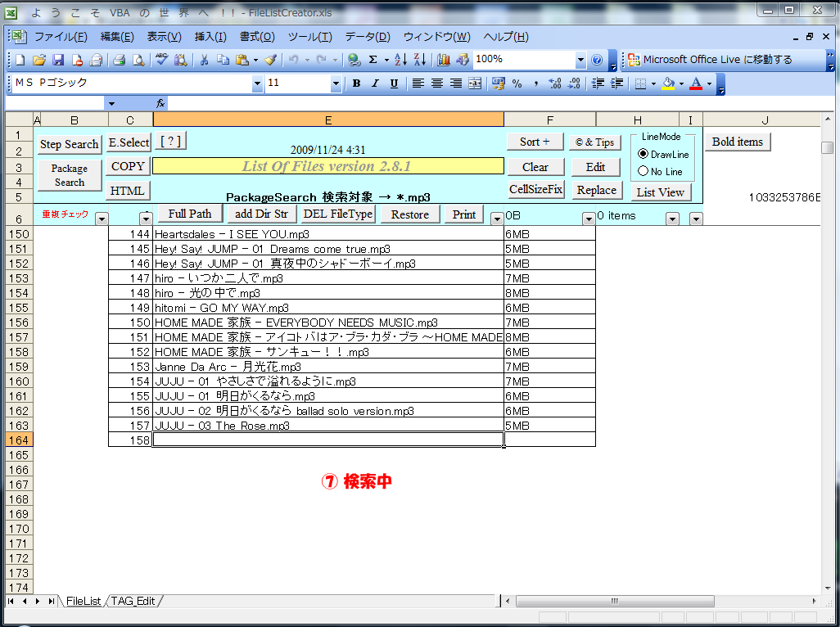Insert a hyperlink using the globe icon

click(354, 60)
